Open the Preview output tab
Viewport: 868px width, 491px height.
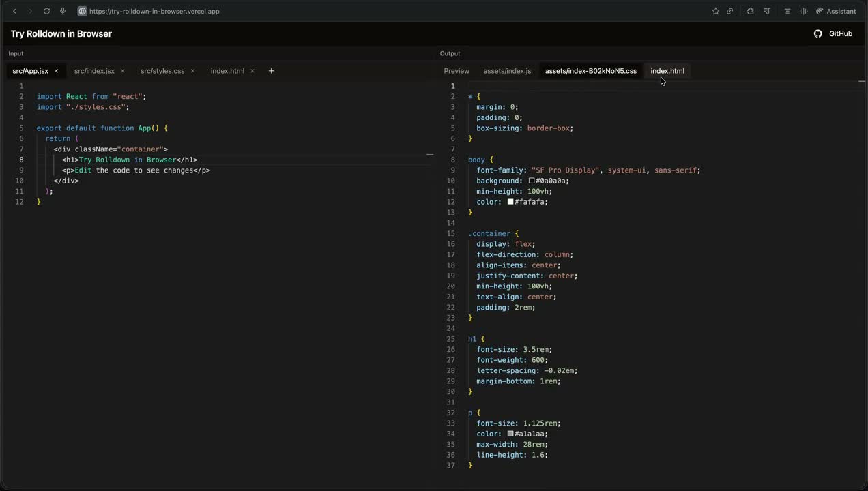pyautogui.click(x=457, y=71)
